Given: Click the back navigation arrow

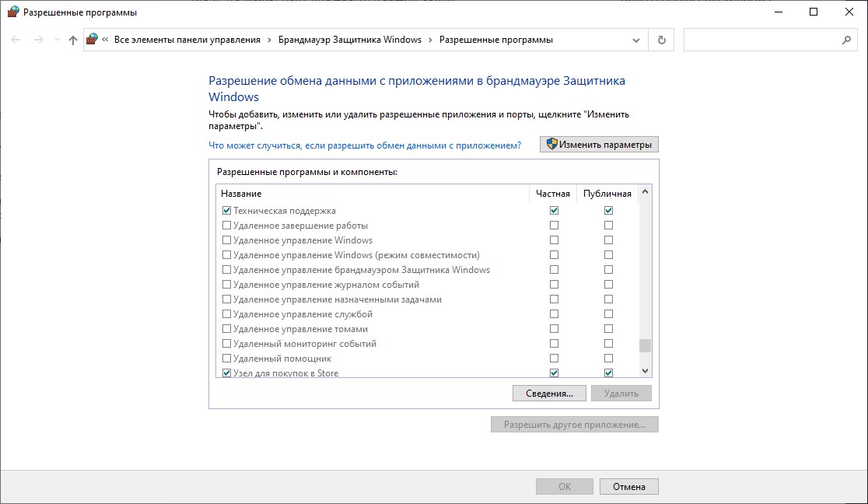Looking at the screenshot, I should (16, 40).
